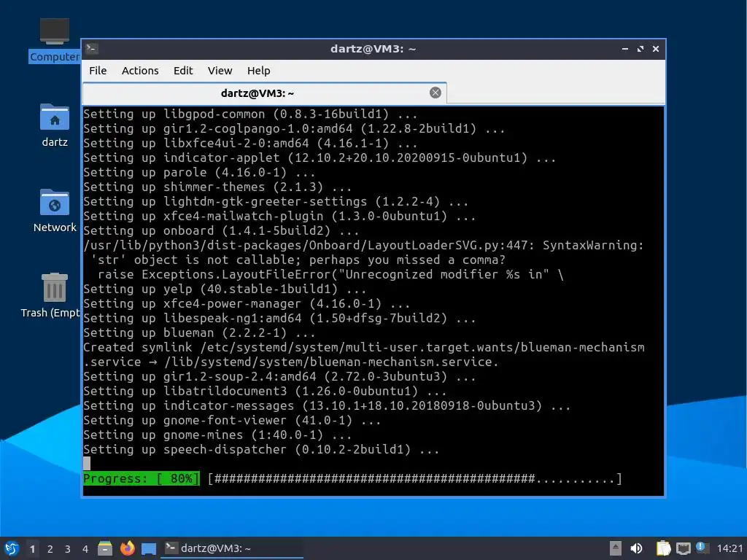Click the LayoutLoaderSVG.py:447 SyntaxWarning line
The height and width of the screenshot is (560, 747).
(x=363, y=245)
